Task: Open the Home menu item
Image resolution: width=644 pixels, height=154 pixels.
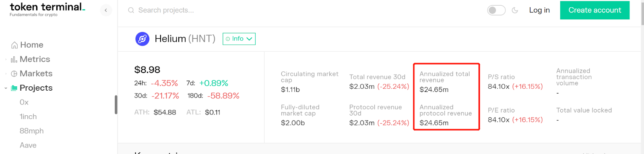Action: [32, 45]
